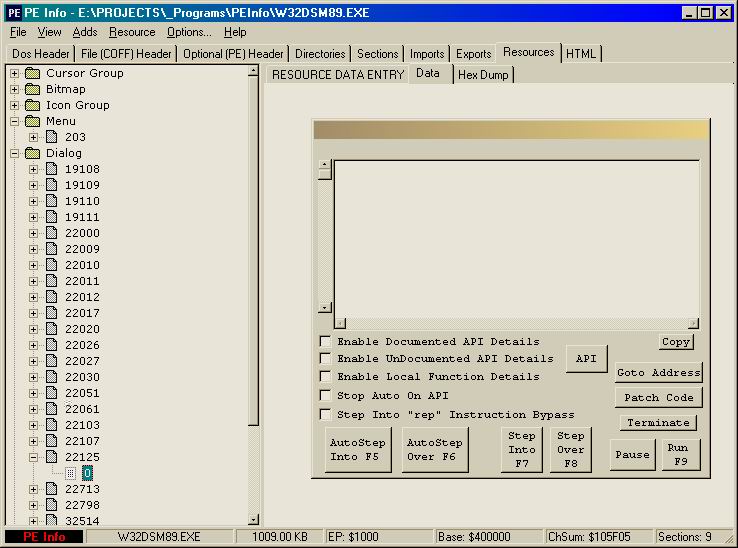Viewport: 738px width, 548px height.
Task: Select the document icon for dialog 22125
Action: point(52,457)
